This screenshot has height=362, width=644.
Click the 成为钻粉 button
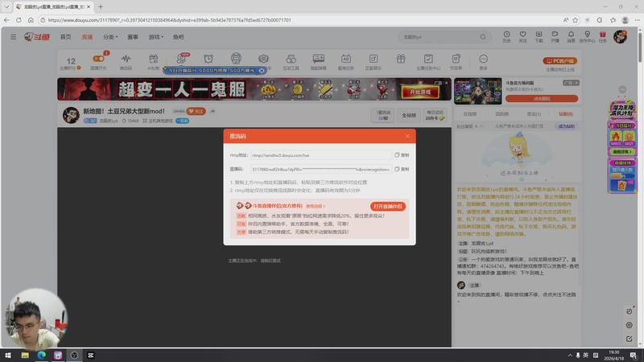(x=567, y=126)
